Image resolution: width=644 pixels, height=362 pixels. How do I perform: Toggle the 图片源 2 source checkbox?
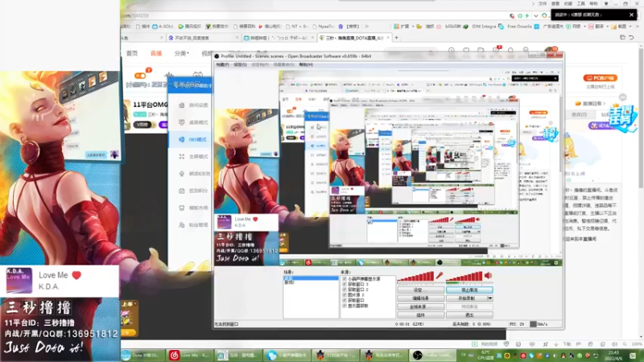click(345, 295)
